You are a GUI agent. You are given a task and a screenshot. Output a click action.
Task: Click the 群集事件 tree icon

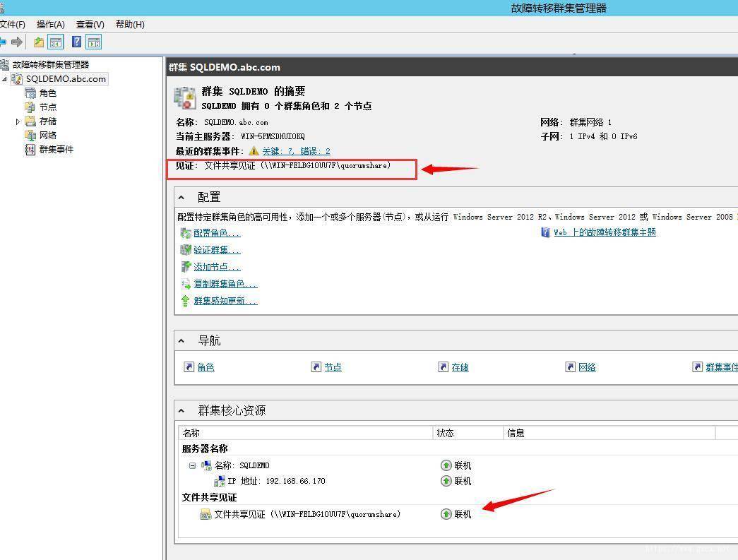(x=30, y=149)
